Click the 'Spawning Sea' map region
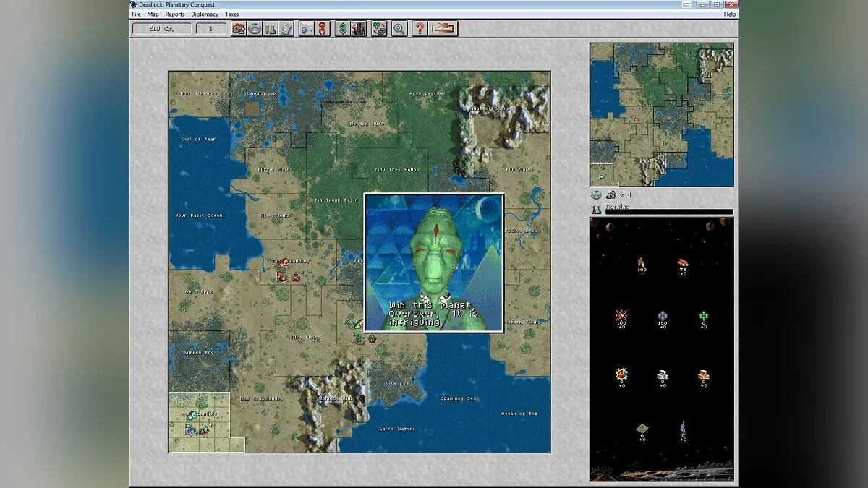The height and width of the screenshot is (488, 868). coord(457,398)
